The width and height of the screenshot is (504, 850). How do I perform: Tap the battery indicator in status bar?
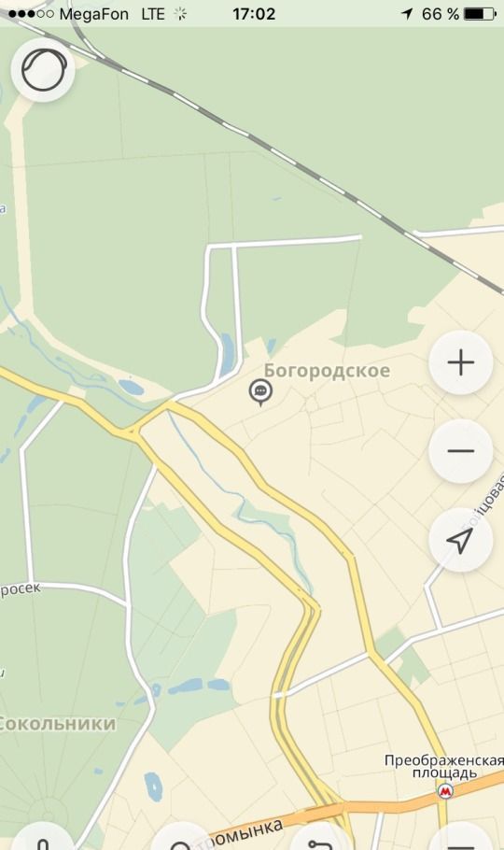pyautogui.click(x=480, y=14)
